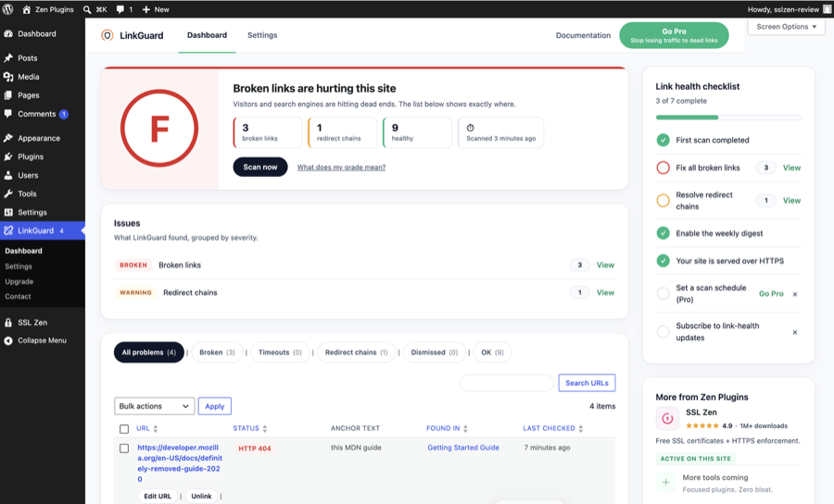
Task: Toggle the select-all checkbox in table header
Action: 124,429
